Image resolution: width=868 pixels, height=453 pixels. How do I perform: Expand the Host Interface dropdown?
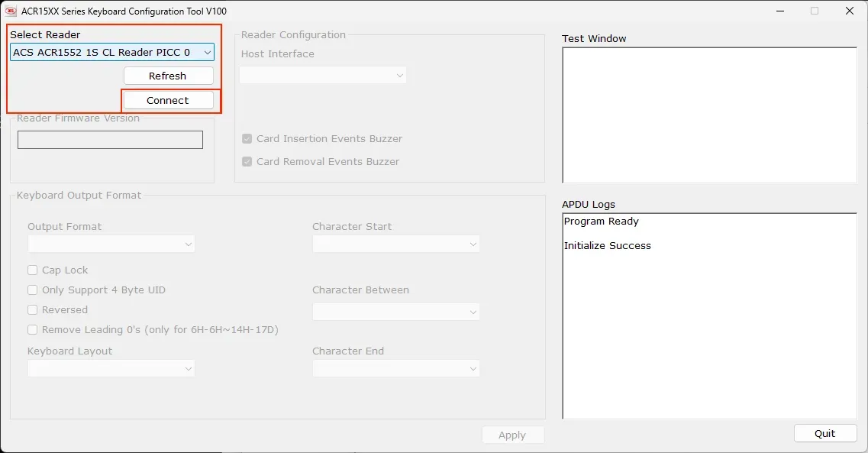(x=322, y=75)
